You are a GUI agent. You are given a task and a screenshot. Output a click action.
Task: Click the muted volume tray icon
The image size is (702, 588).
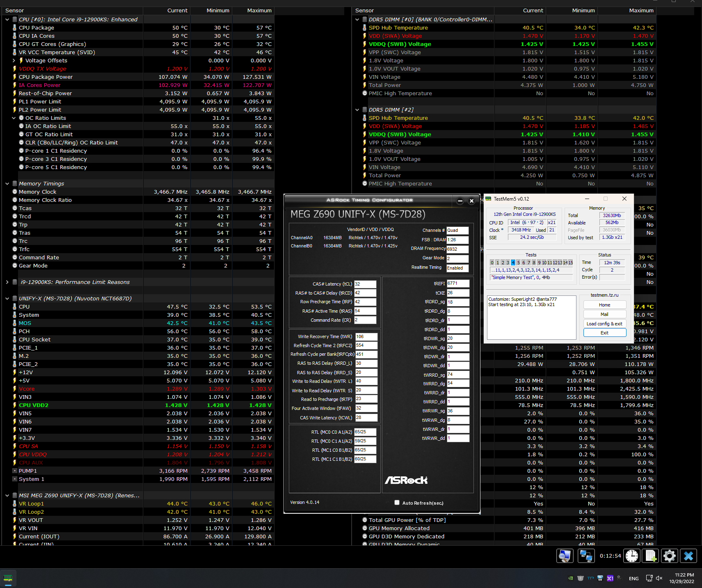659,578
